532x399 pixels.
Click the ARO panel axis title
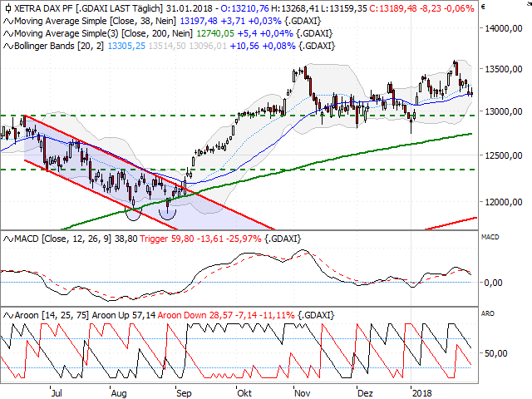pyautogui.click(x=488, y=314)
